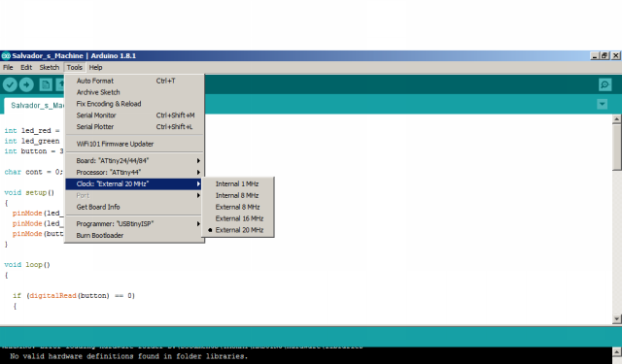Launch WiFi101 Firmware Updater
The image size is (622, 364).
coord(134,144)
